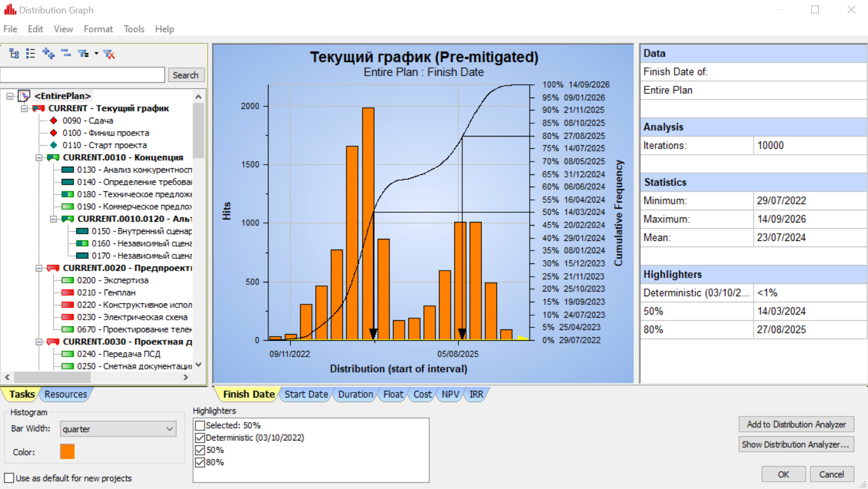868x489 pixels.
Task: Open the Format menu
Action: (98, 29)
